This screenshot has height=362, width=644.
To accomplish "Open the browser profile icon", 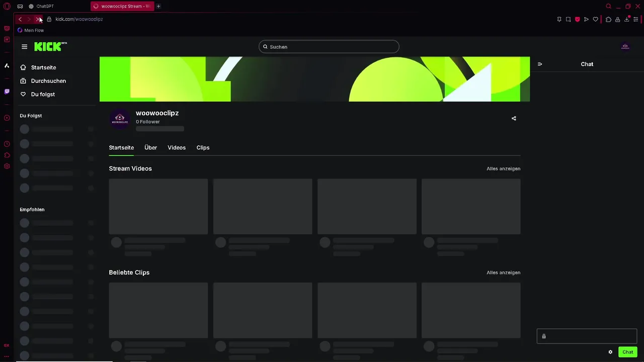I will click(x=617, y=20).
